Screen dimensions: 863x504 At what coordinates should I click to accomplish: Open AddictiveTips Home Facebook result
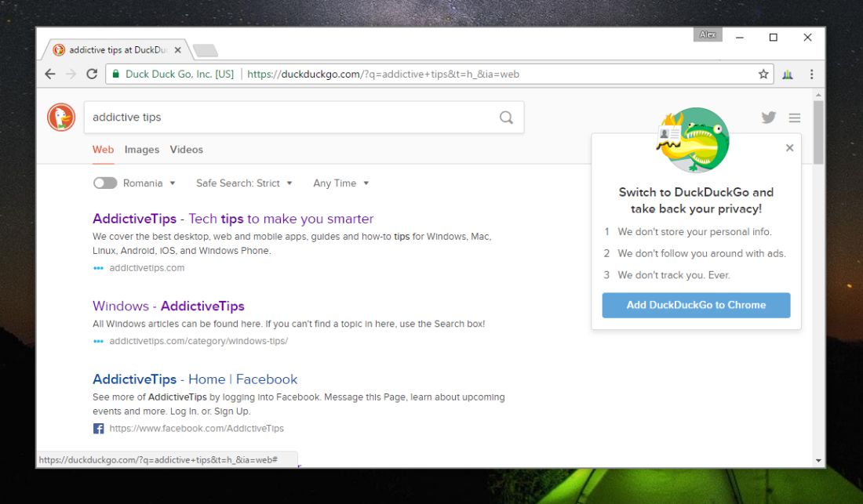195,379
